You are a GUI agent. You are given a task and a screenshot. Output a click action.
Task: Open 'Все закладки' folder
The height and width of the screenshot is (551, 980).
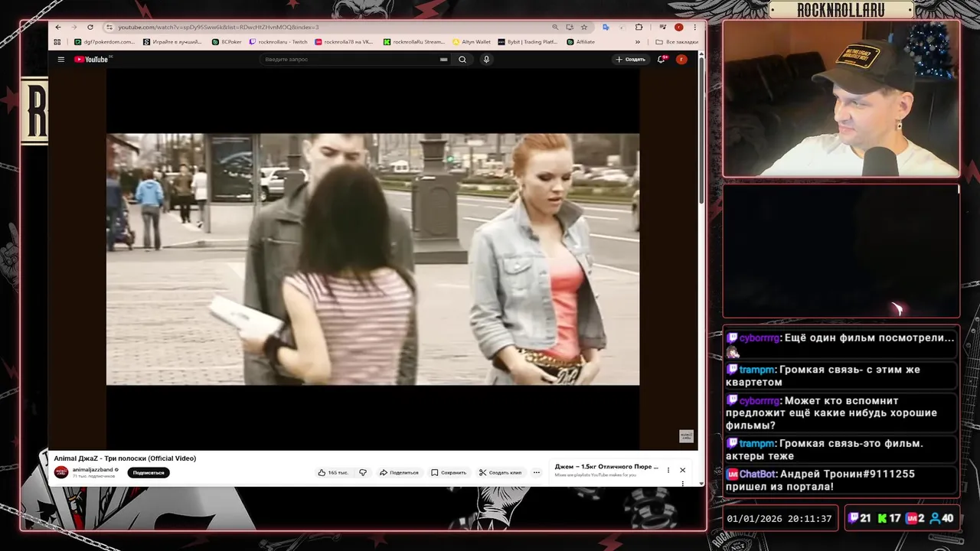[x=677, y=42]
